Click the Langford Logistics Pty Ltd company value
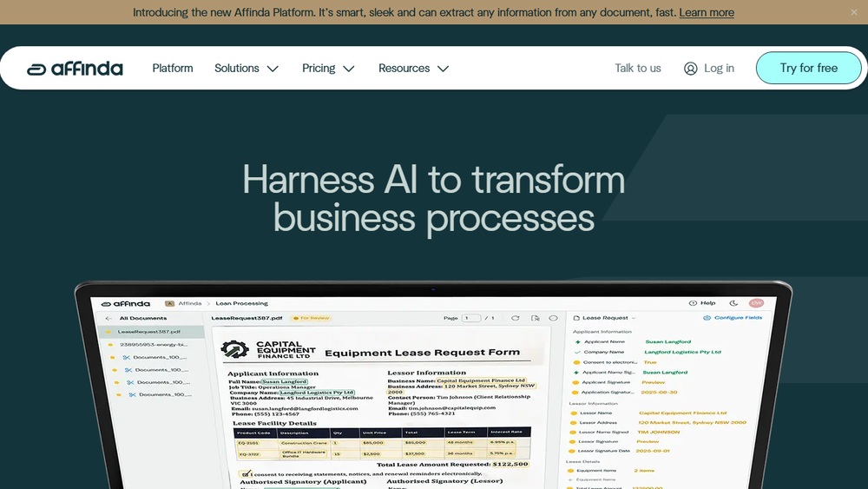The image size is (868, 489). [x=682, y=352]
